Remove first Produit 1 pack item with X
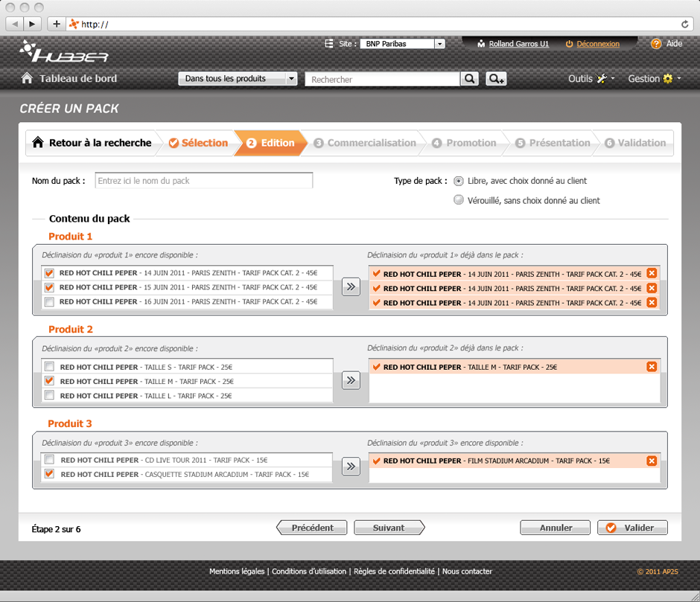This screenshot has height=602, width=700. tap(652, 273)
